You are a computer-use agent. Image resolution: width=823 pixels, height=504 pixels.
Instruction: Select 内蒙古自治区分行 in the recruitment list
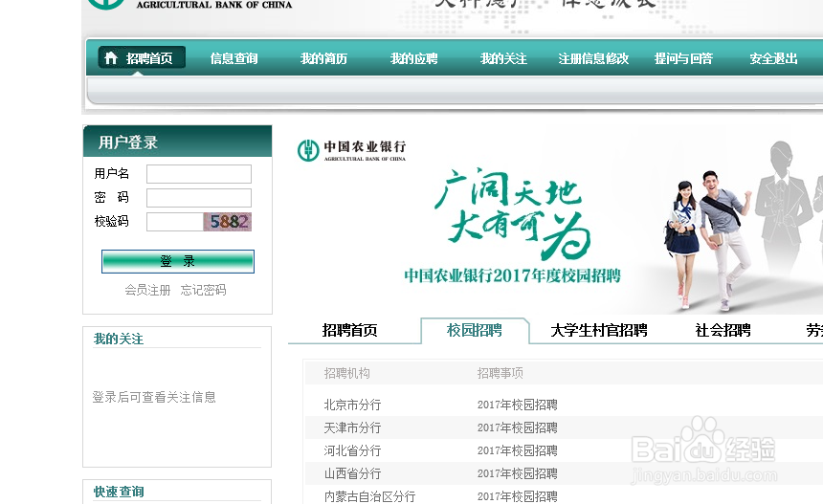pyautogui.click(x=369, y=496)
